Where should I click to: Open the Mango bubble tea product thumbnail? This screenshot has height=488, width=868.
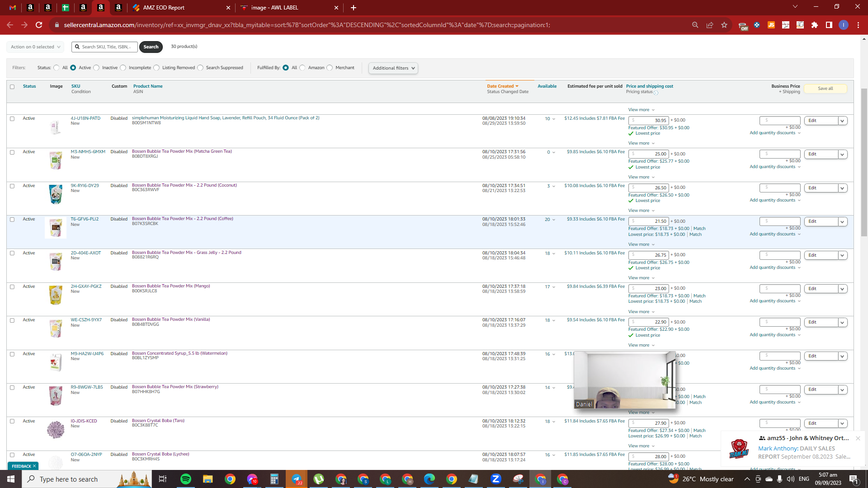tap(56, 295)
